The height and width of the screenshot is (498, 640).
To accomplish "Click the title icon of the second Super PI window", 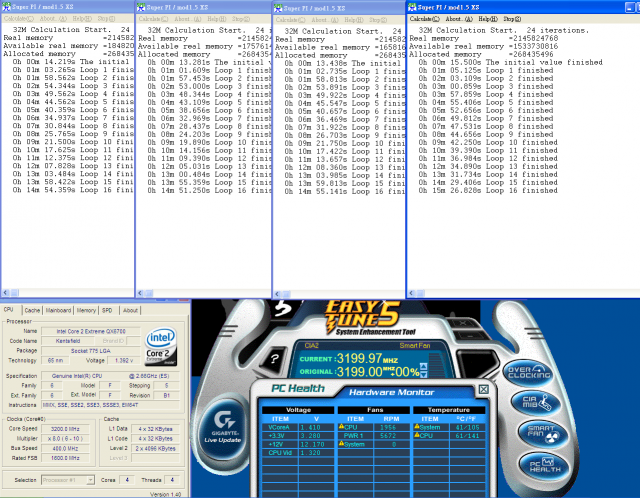I will (141, 7).
